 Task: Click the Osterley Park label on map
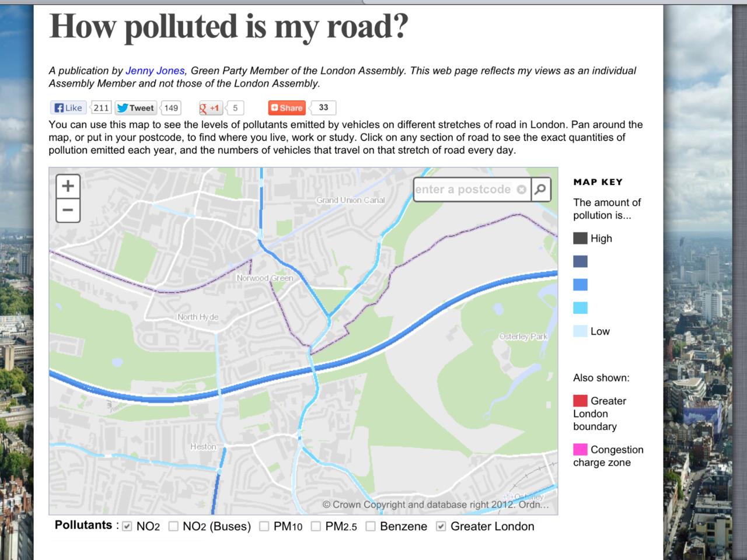click(523, 337)
